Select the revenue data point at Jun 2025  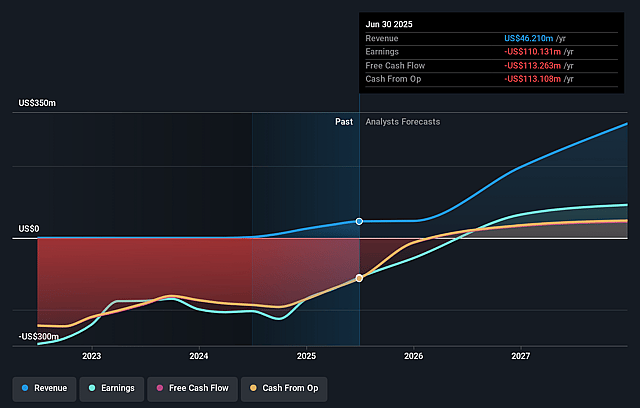coord(359,221)
